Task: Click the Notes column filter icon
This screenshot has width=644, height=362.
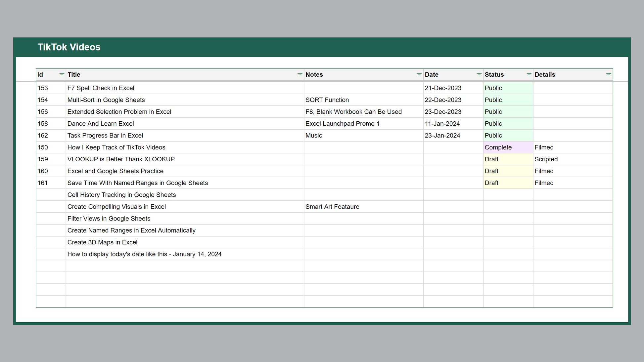Action: click(x=419, y=75)
